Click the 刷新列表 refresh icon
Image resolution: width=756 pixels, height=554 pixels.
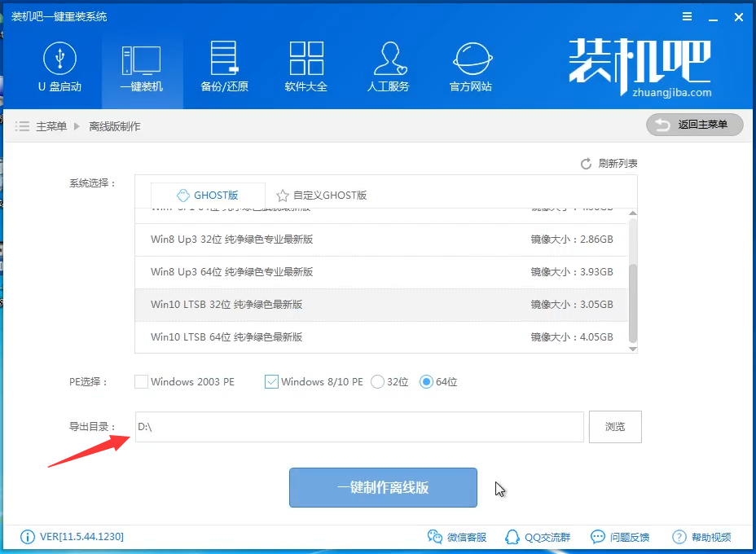(x=586, y=164)
